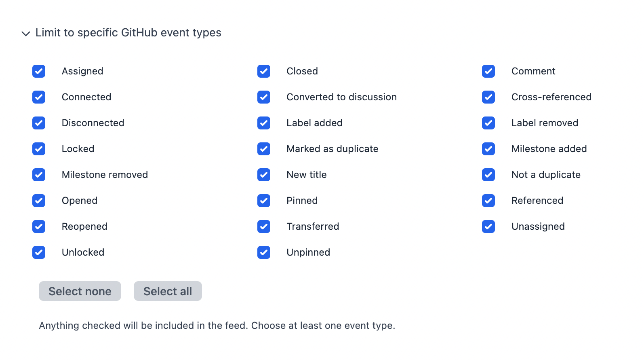Screen dimensions: 644x360
Task: Disable the Comment event checkbox
Action: (488, 71)
